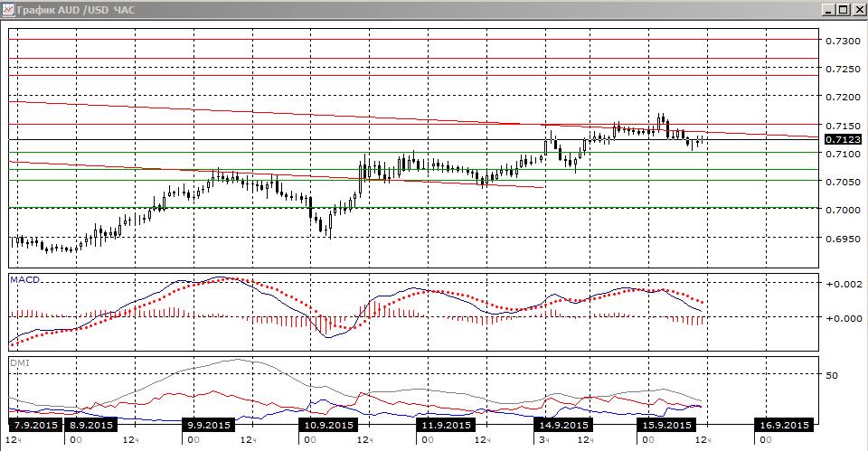Select the MACD indicator label
This screenshot has height=451, width=868.
[x=25, y=280]
